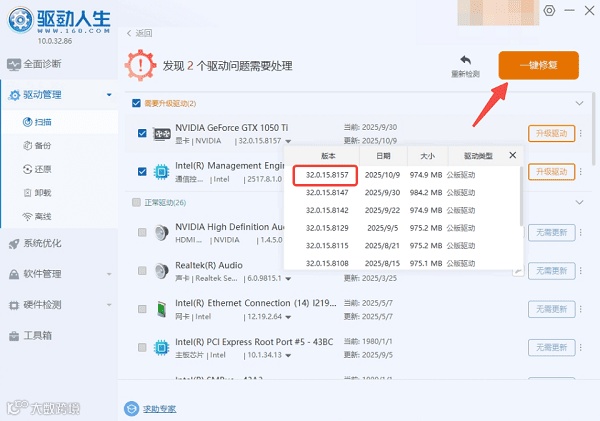The width and height of the screenshot is (600, 421).
Task: Click 无需更新 for PCI Express Root Port
Action: tap(551, 347)
